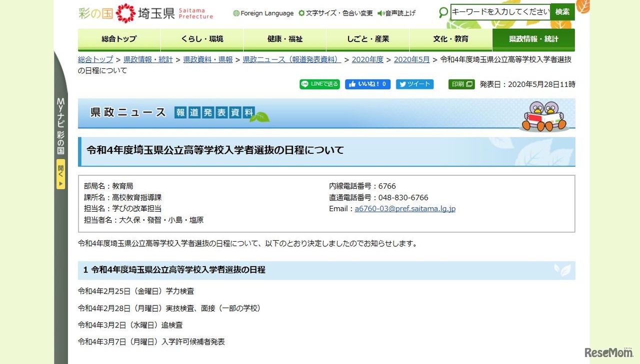Click the Facebook いいね！ button
Viewport: 640px width, 364px height.
(367, 84)
